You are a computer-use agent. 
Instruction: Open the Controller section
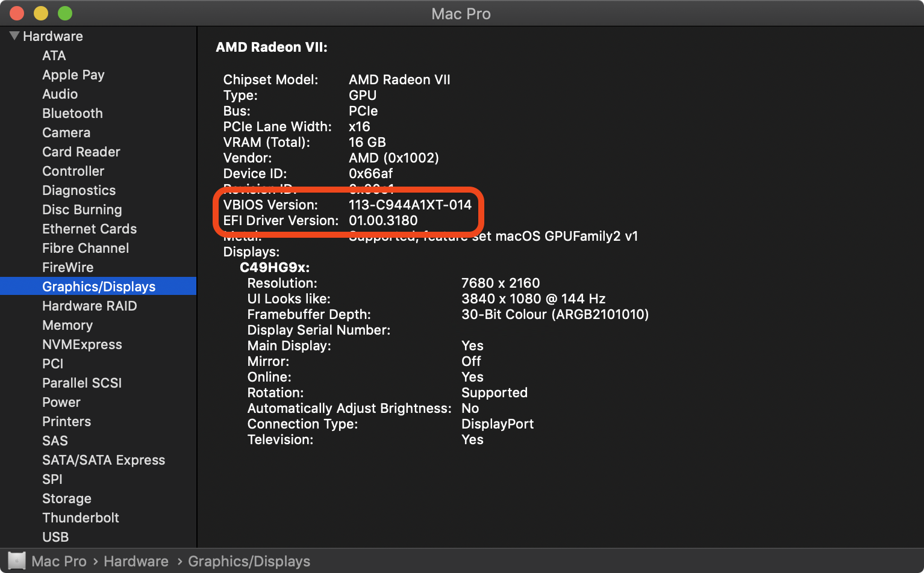[x=73, y=171]
